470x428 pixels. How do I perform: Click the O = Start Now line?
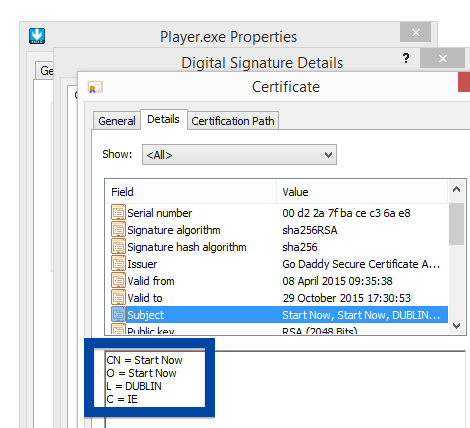pos(141,373)
